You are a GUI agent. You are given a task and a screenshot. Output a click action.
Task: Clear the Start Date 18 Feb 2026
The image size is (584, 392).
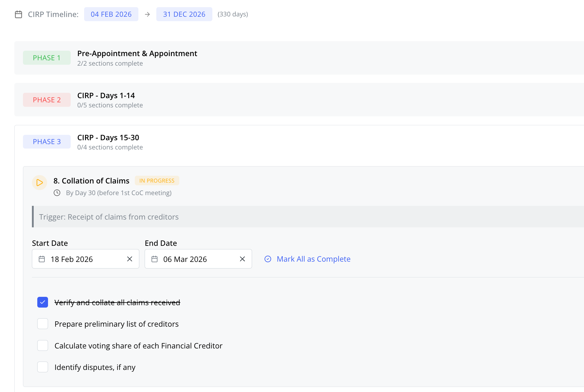pyautogui.click(x=130, y=259)
